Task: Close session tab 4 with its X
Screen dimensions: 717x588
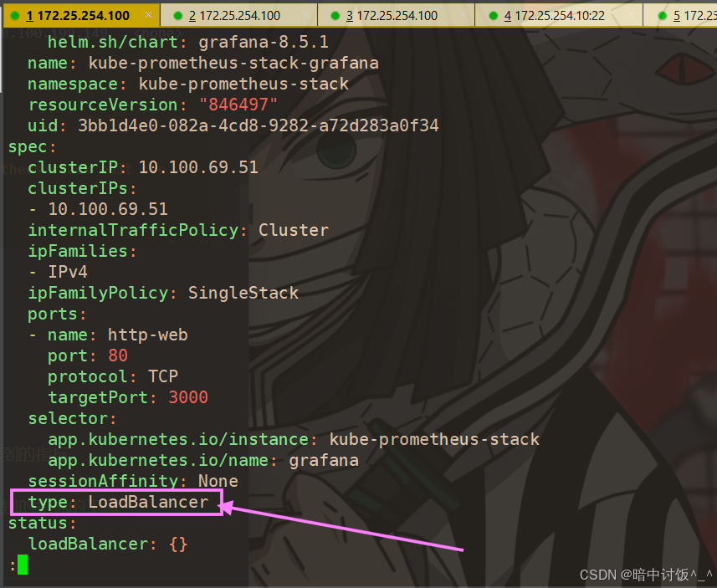Action: [631, 15]
